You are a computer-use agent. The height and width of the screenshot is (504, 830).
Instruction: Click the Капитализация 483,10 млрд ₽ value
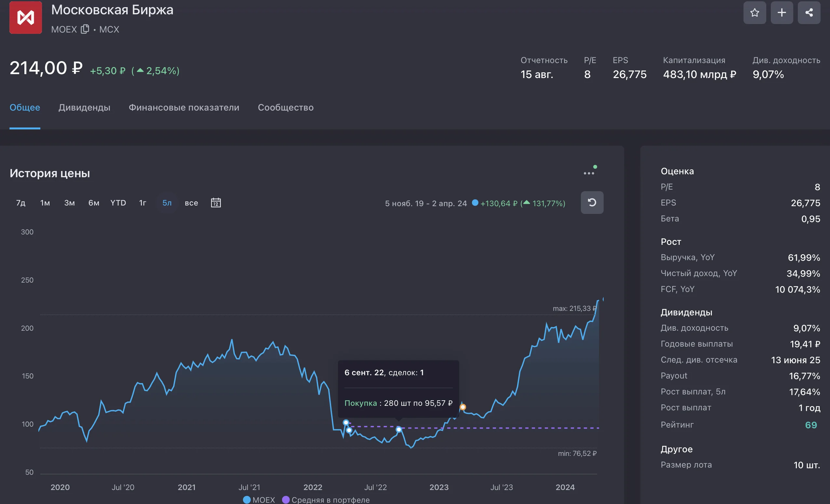click(700, 74)
